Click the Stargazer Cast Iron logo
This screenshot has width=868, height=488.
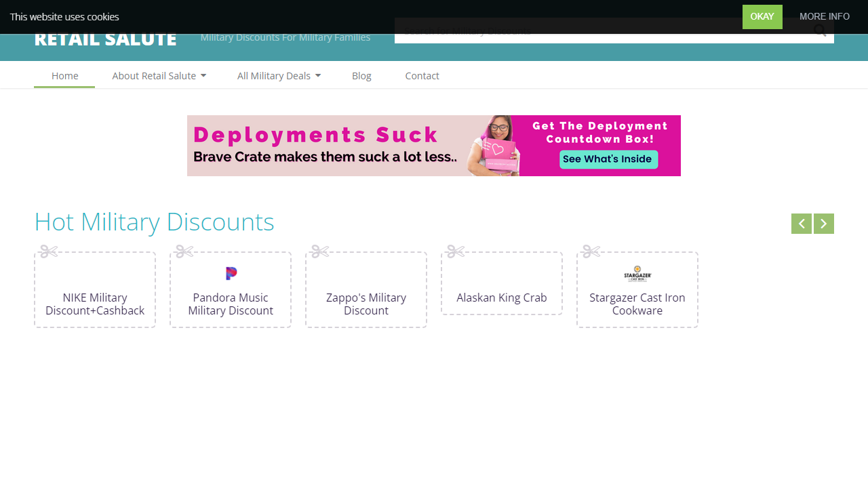click(x=637, y=273)
